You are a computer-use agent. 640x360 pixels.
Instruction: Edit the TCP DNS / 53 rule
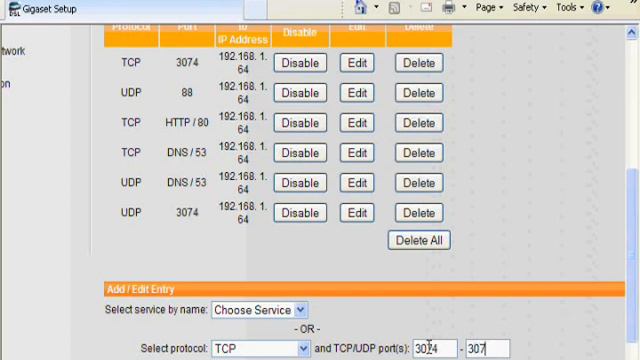[x=357, y=153]
